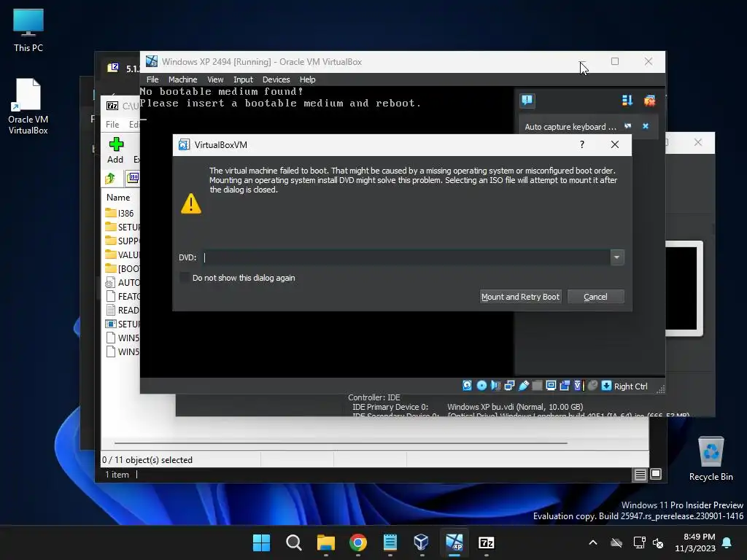Switch Explorer to large icons view

(x=656, y=474)
